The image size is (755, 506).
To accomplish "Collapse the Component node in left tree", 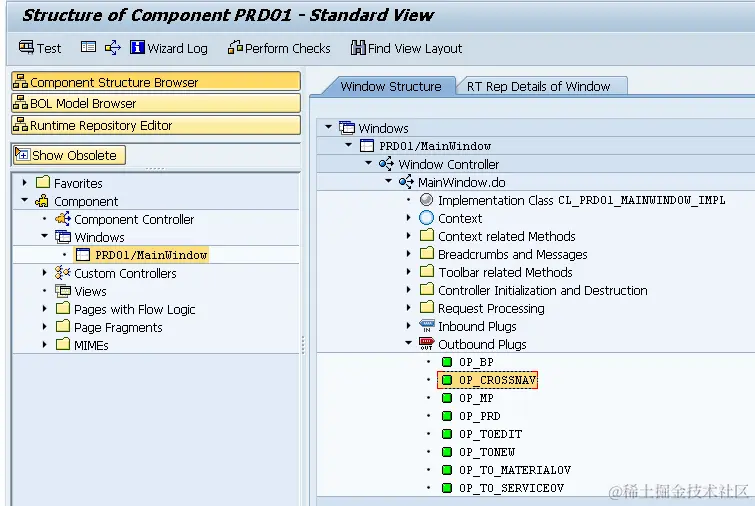I will [x=25, y=200].
